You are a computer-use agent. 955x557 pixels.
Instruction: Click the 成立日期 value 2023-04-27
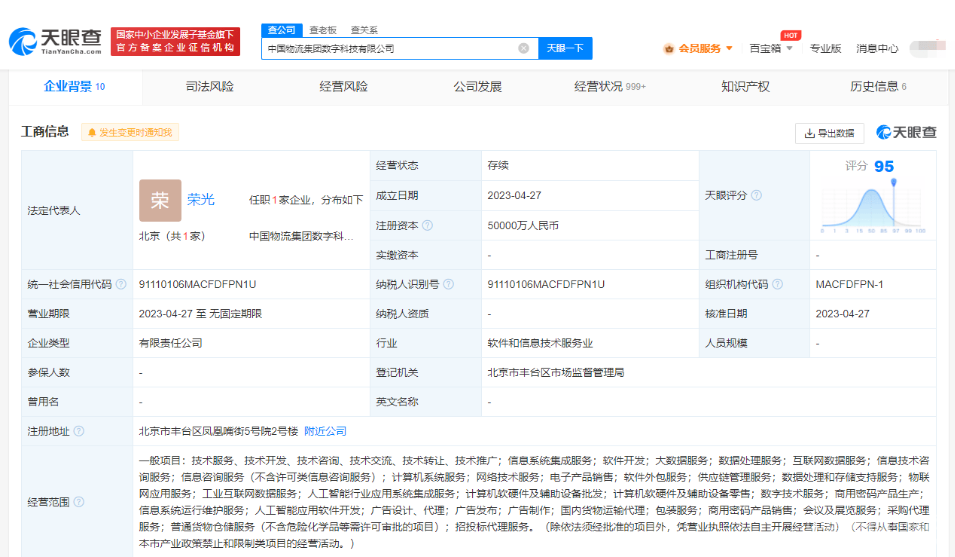click(x=514, y=195)
